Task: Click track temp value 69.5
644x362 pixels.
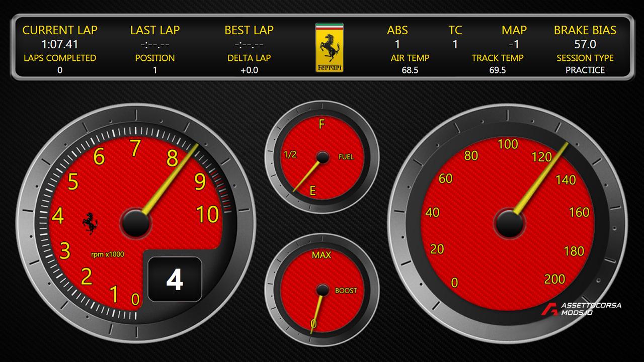Action: tap(498, 70)
